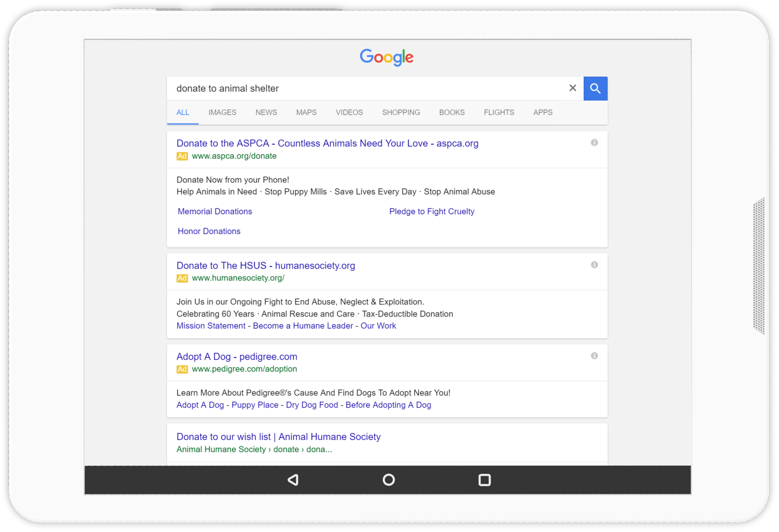
Task: Click the Google logo
Action: coord(387,57)
